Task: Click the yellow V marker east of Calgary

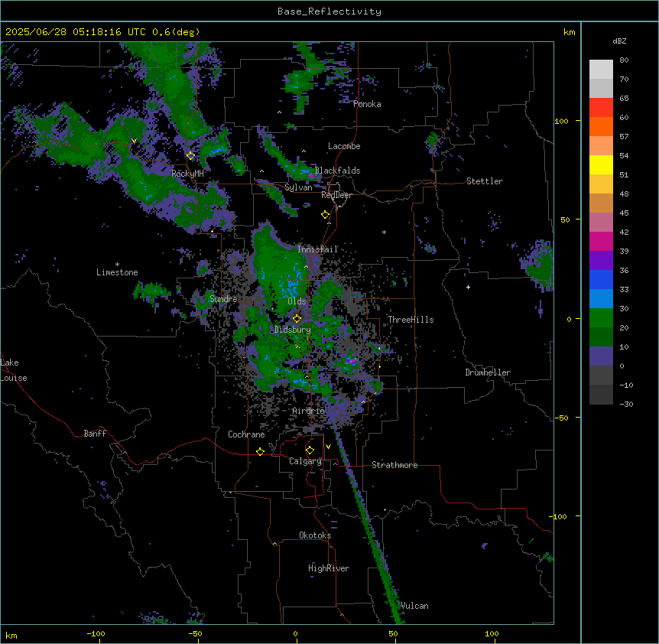Action: pos(328,447)
